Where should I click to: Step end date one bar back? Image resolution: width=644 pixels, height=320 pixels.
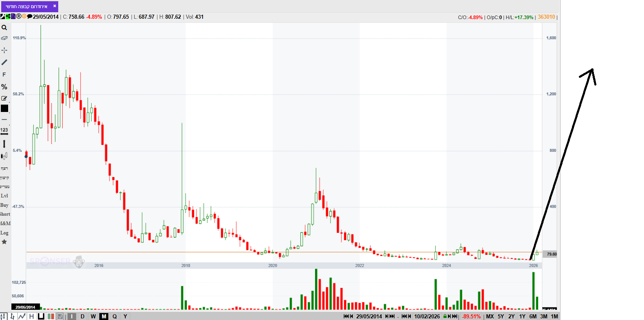tap(410, 316)
